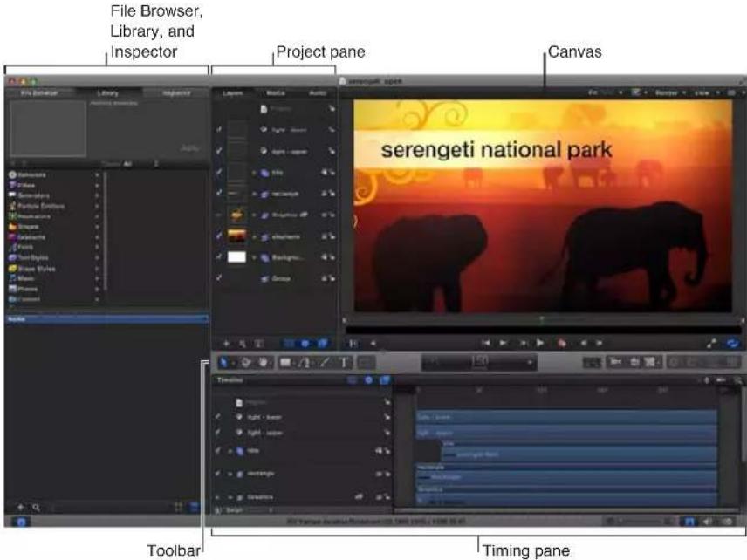Enable the Graphics layer checkbox
Viewport: 747px width, 560px height.
[219, 215]
